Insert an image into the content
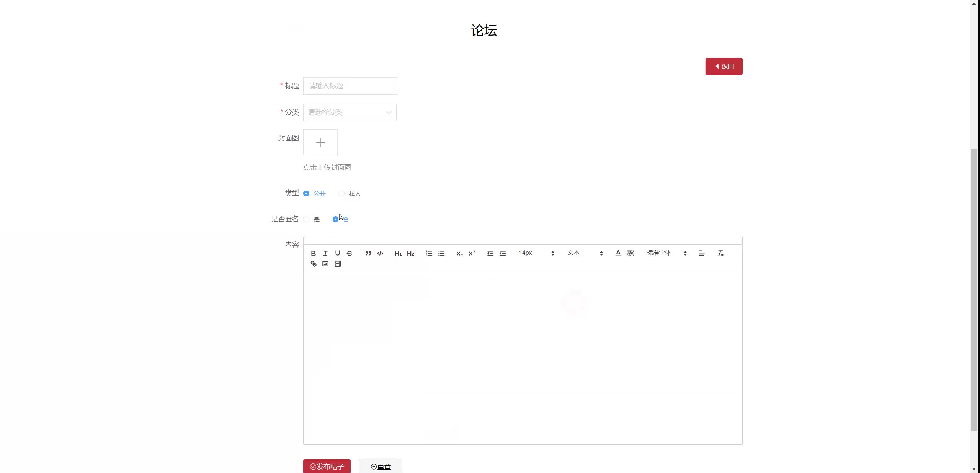980x473 pixels. coord(325,264)
